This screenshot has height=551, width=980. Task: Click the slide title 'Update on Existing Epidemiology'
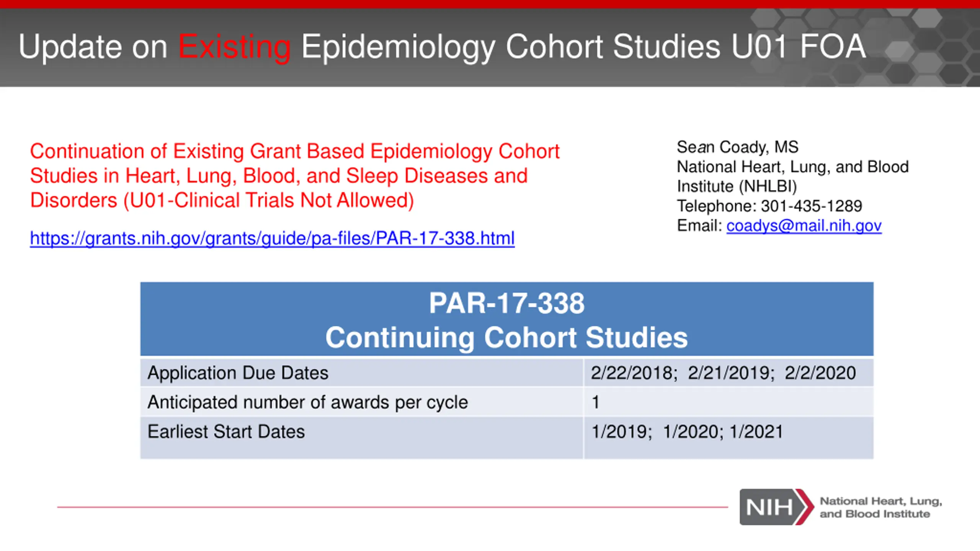click(x=442, y=47)
